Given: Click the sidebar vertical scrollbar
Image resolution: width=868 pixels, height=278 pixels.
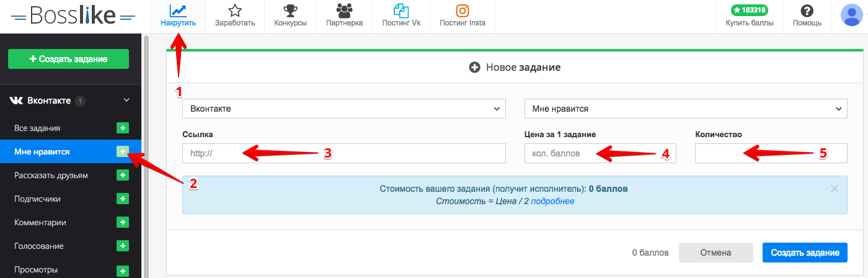Looking at the screenshot, I should 146,155.
